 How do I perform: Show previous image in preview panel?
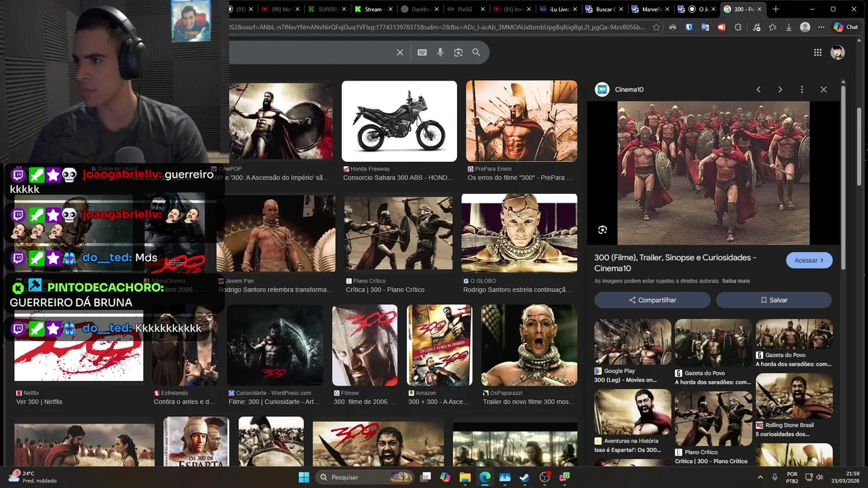(x=758, y=89)
